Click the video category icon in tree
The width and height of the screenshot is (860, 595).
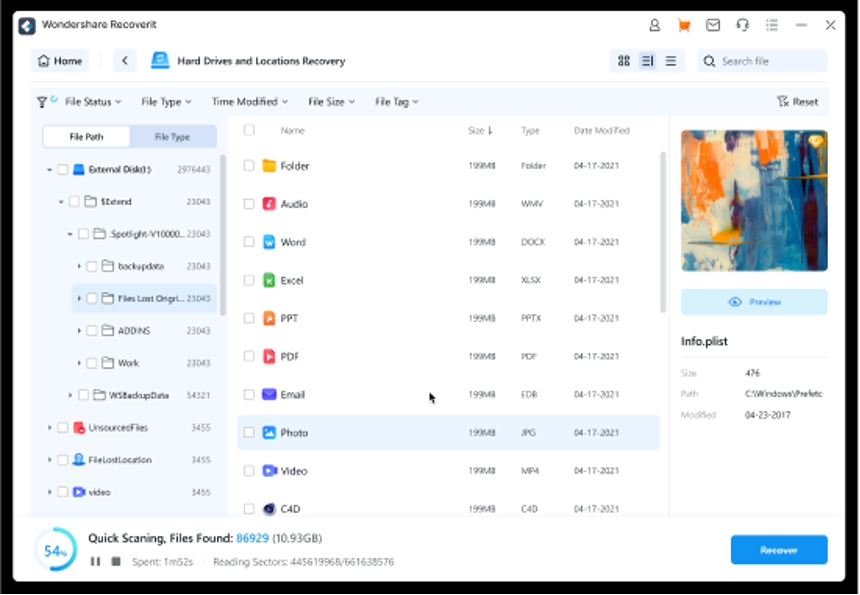click(79, 492)
